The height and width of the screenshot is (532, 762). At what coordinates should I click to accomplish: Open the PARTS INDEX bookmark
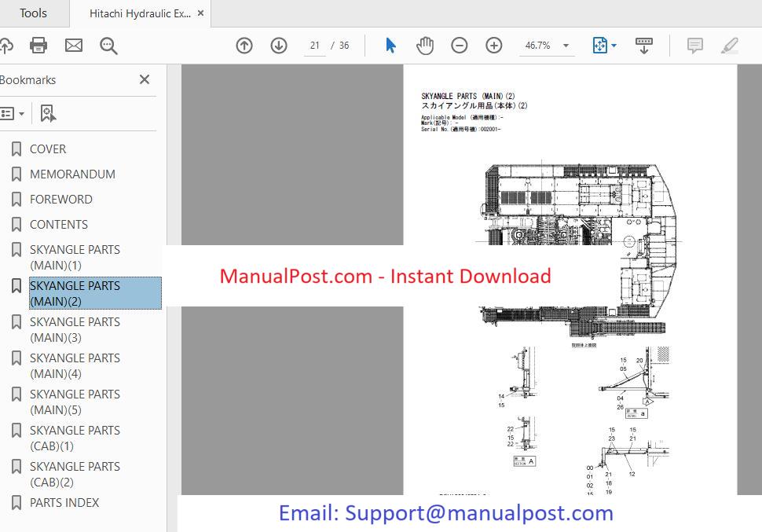tap(64, 503)
